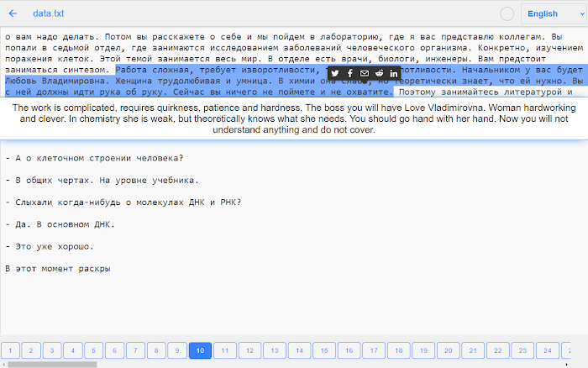Go to page 17
The height and width of the screenshot is (368, 588).
[x=374, y=350]
